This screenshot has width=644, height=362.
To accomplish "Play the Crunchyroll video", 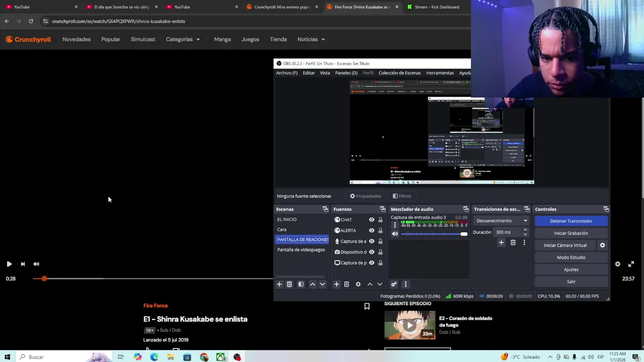I will coord(9,264).
